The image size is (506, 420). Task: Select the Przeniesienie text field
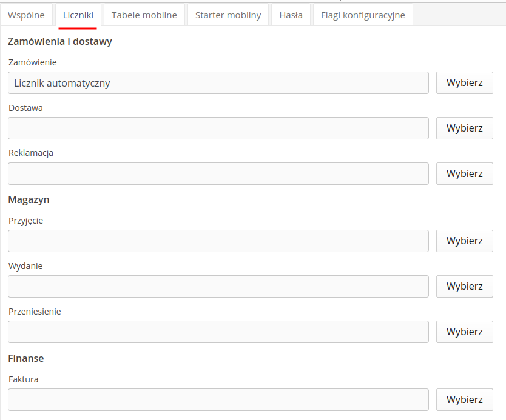tap(218, 332)
